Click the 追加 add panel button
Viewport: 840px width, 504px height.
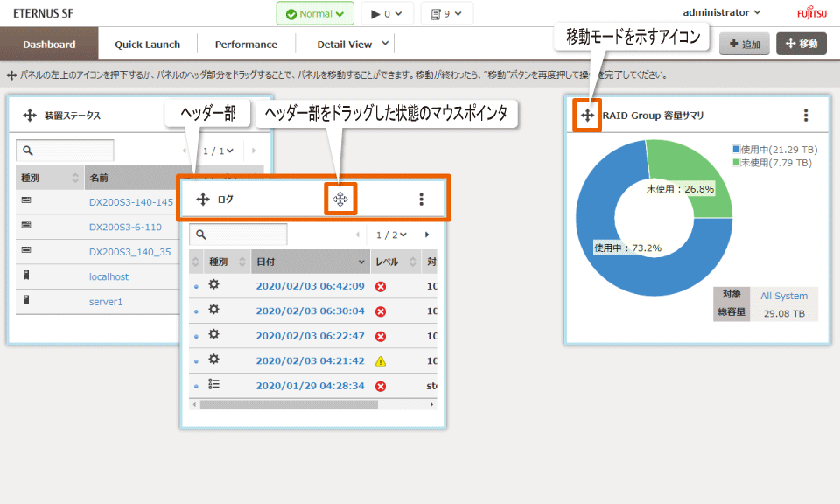click(x=744, y=44)
